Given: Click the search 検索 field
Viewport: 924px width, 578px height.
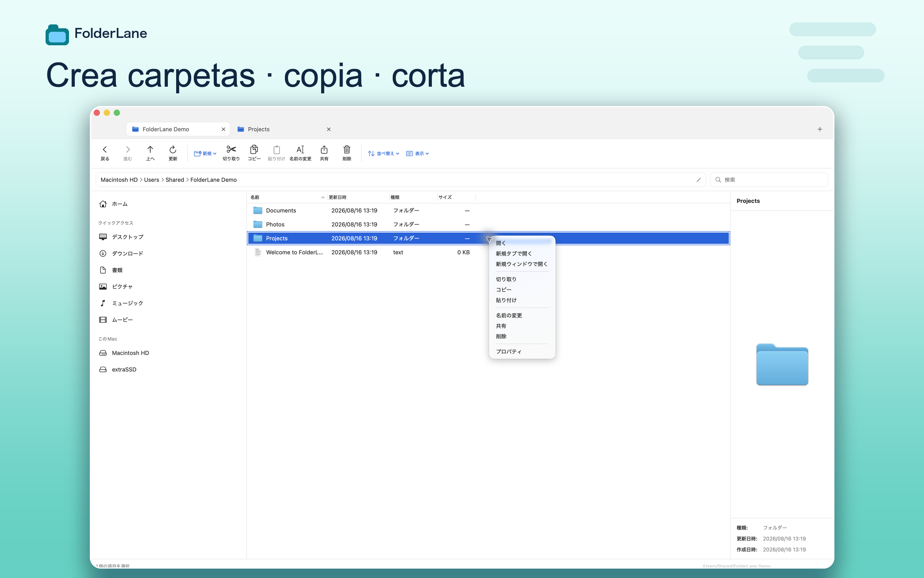Looking at the screenshot, I should pyautogui.click(x=769, y=180).
